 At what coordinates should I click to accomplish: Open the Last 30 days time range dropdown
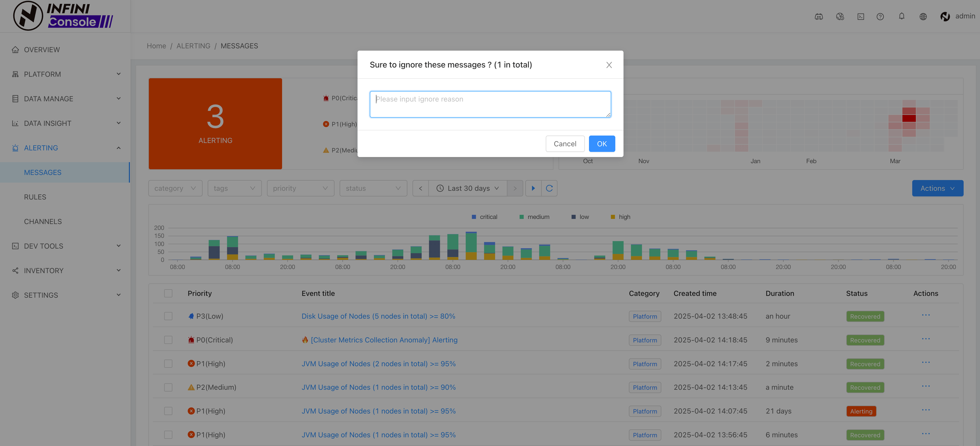point(468,188)
